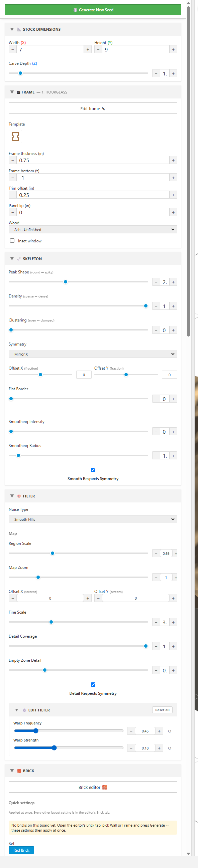Click Reset all in Edit Filter
198x868 pixels.
click(162, 710)
